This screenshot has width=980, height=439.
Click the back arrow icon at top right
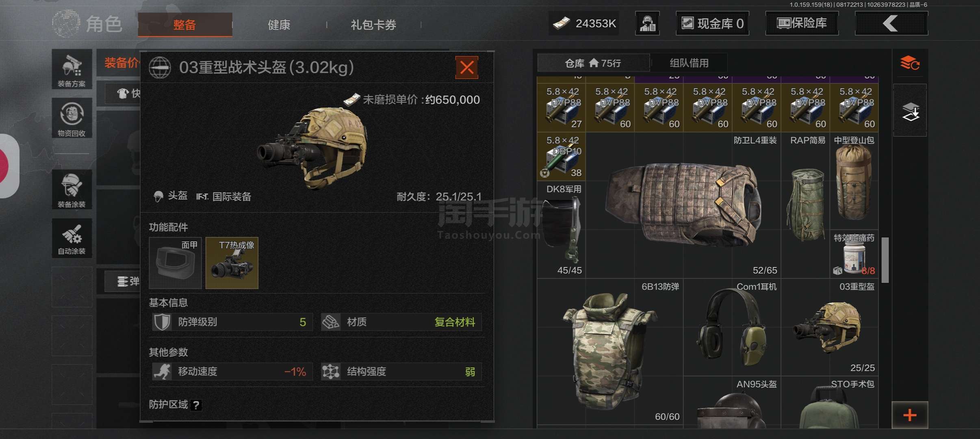click(x=891, y=24)
